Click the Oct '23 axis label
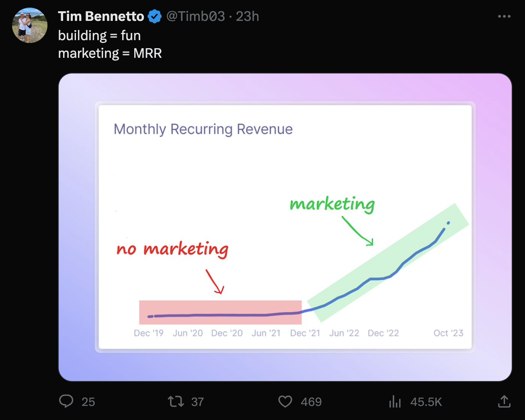This screenshot has width=525, height=420. click(448, 333)
